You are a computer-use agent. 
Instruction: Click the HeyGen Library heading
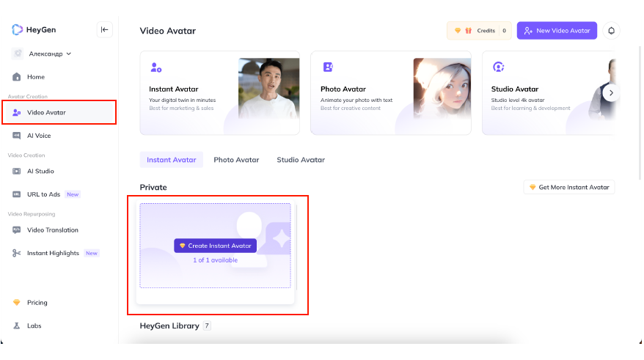[169, 326]
